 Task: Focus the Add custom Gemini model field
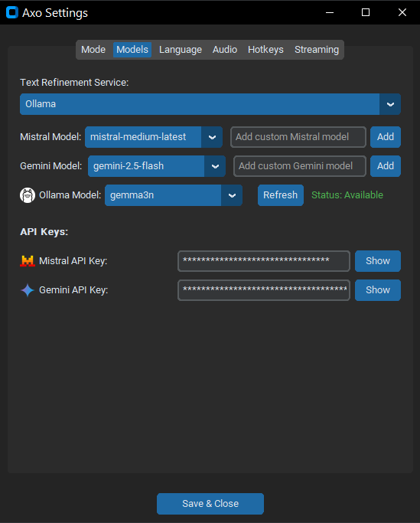[300, 166]
